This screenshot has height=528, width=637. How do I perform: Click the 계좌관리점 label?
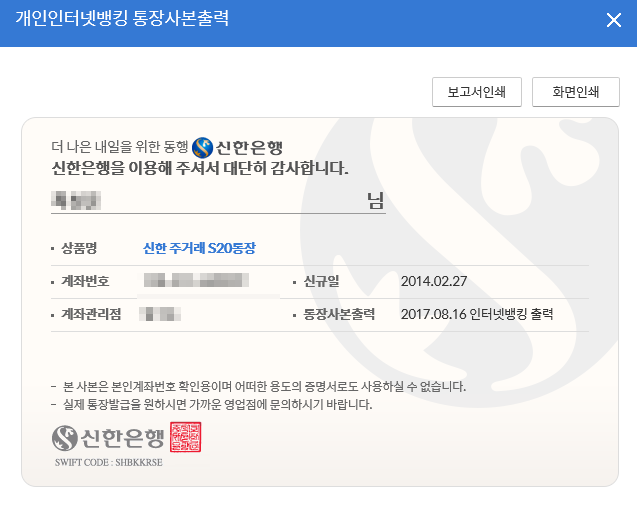point(91,314)
